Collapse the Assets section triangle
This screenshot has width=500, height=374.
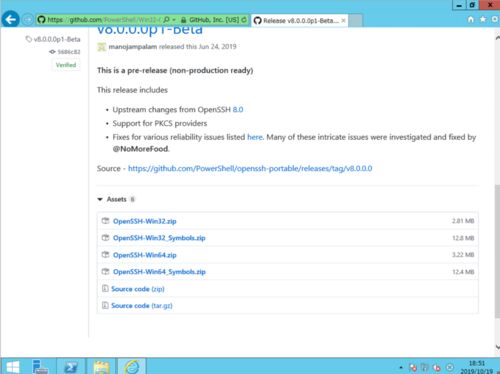click(100, 199)
